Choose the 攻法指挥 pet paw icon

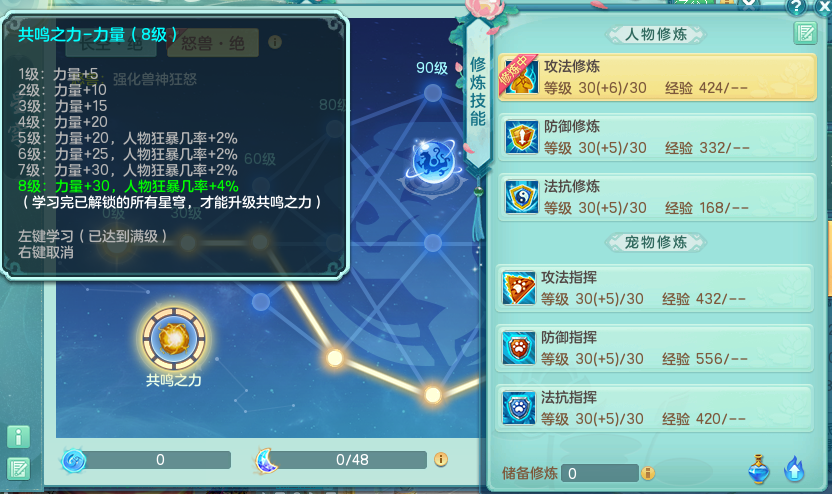point(518,288)
